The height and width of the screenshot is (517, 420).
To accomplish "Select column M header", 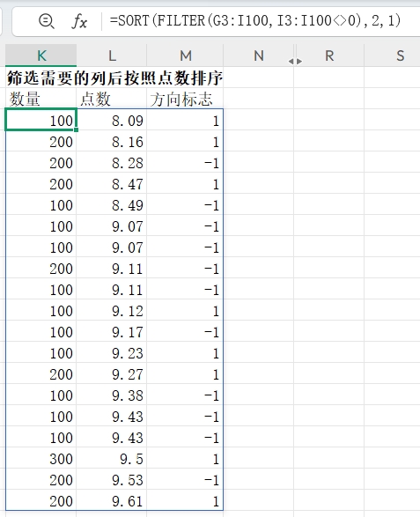I will [185, 55].
